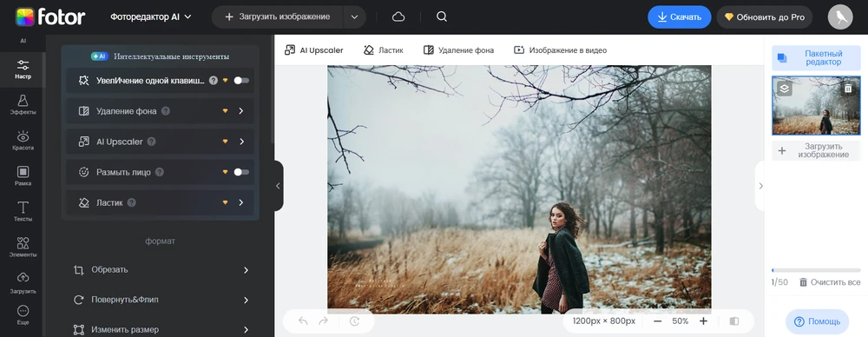The height and width of the screenshot is (337, 868).
Task: Click Очистить все
Action: [x=830, y=282]
